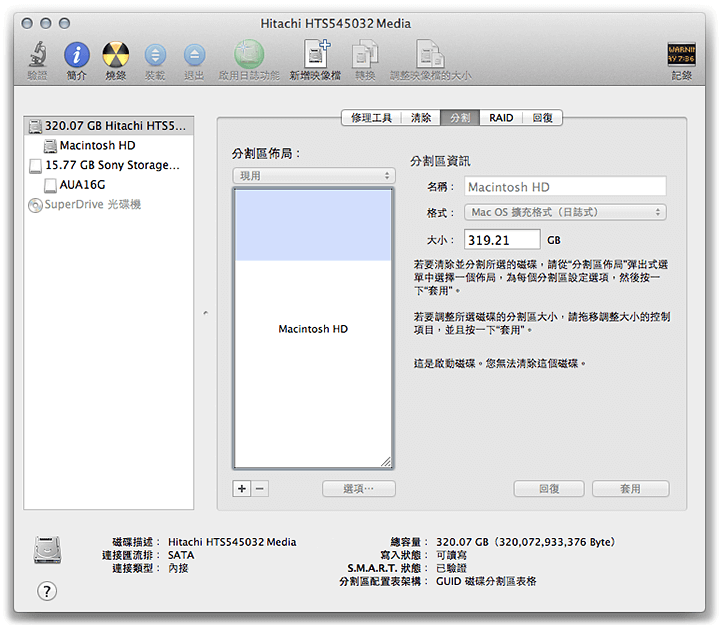This screenshot has height=625, width=720.
Task: Click the Eject (退出) toolbar icon
Action: pyautogui.click(x=194, y=55)
